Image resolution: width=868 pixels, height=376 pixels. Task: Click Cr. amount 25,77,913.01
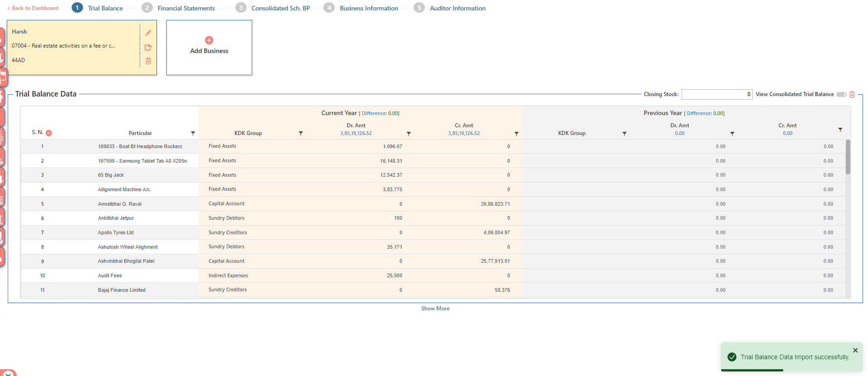point(495,261)
